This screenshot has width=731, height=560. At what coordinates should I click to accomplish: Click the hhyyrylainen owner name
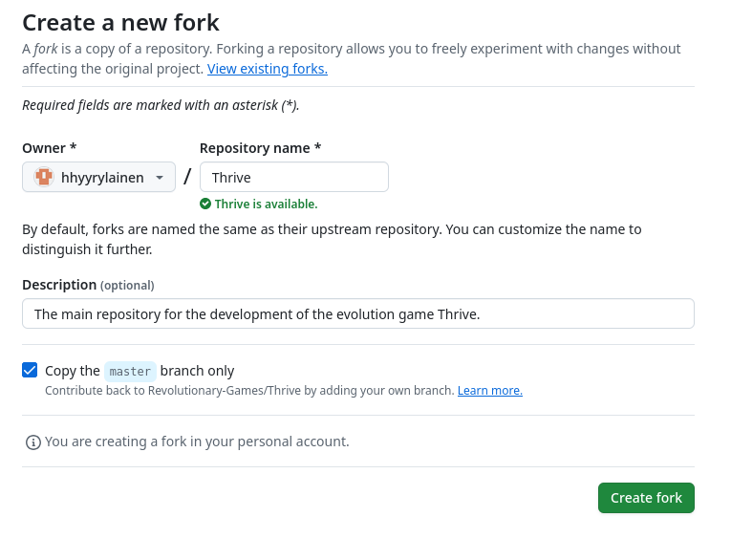pos(102,178)
